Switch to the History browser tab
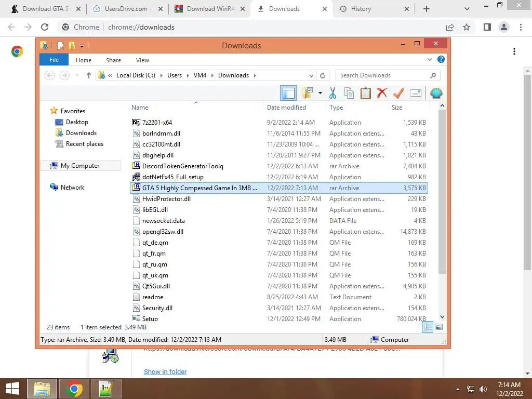Viewport: 532px width, 399px height. pos(374,9)
